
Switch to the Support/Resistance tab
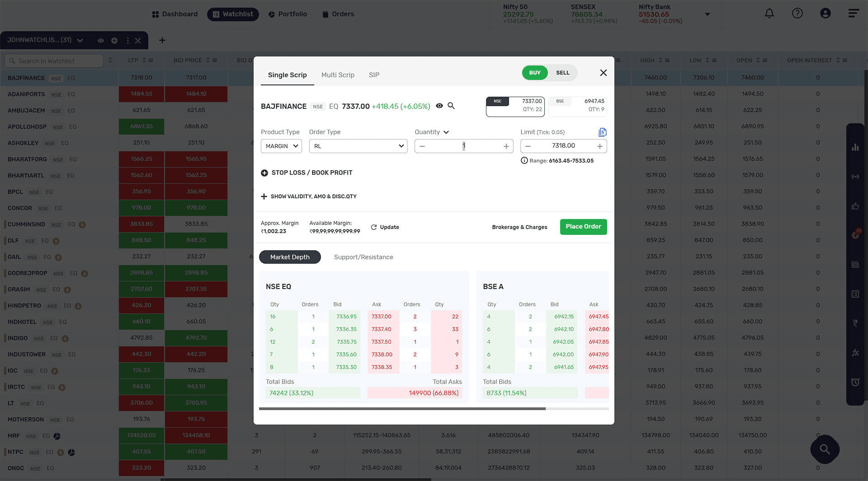(x=363, y=257)
